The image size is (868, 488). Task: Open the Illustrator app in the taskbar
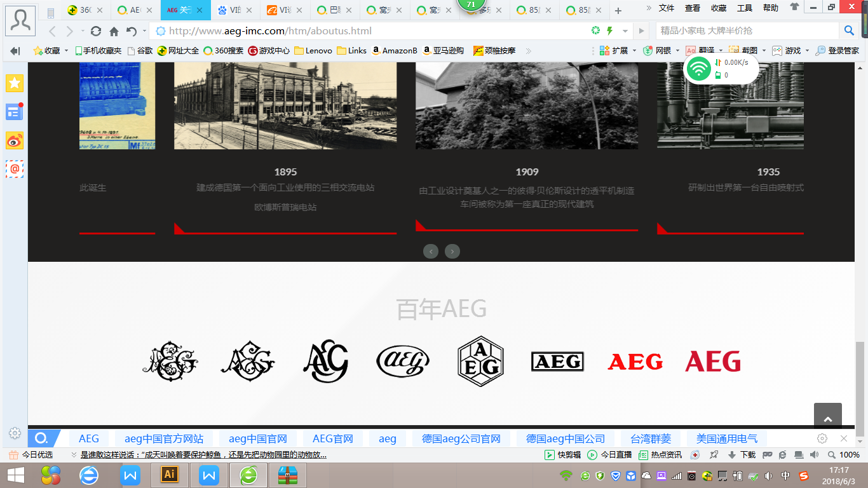coord(170,475)
